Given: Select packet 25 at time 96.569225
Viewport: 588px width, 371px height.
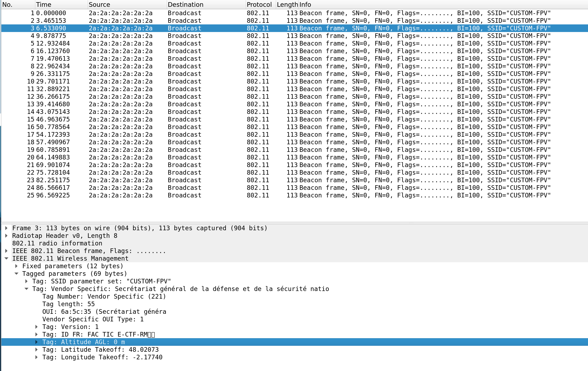Looking at the screenshot, I should click(x=53, y=195).
